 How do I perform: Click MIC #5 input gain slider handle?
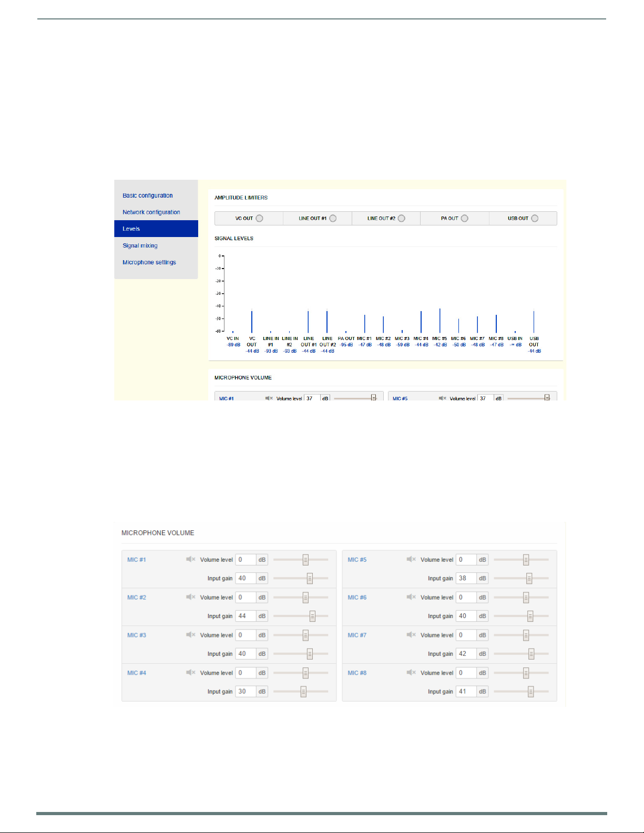529,578
